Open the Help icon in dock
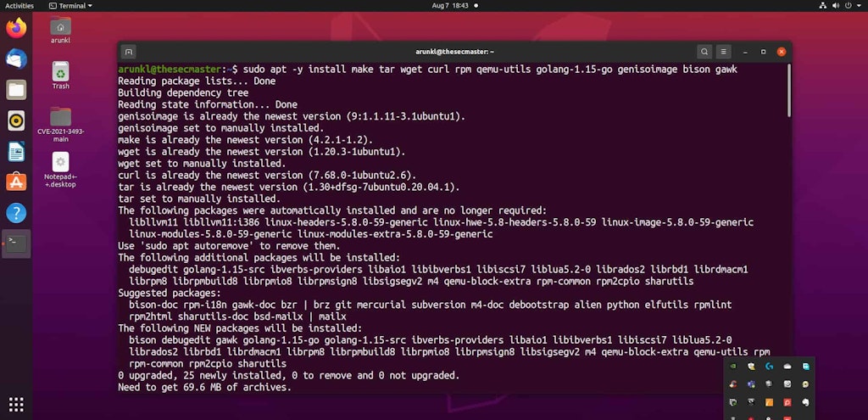This screenshot has height=420, width=868. pyautogui.click(x=16, y=213)
